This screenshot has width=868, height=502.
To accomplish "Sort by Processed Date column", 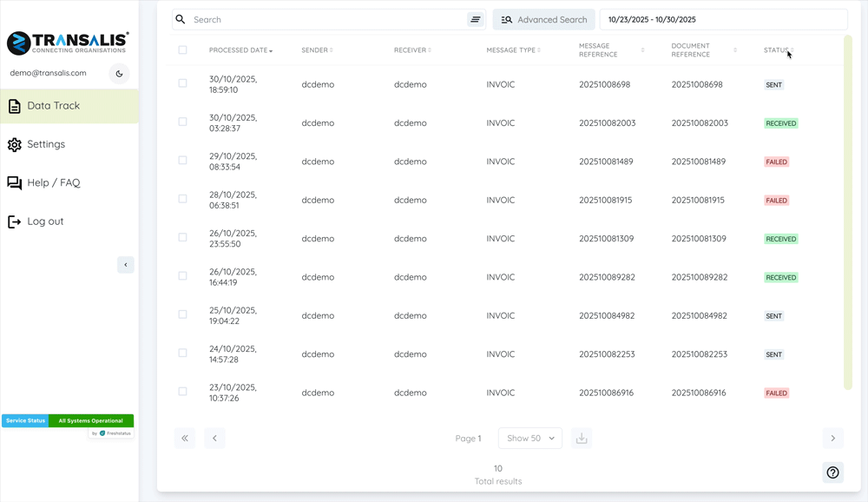I will (x=240, y=50).
